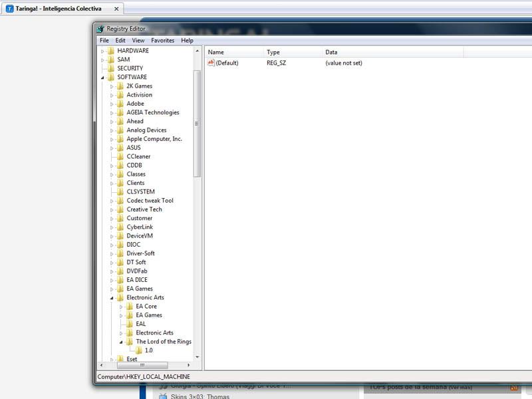
Task: Click the tree horizontal scrollbar left arrow
Action: 101,365
